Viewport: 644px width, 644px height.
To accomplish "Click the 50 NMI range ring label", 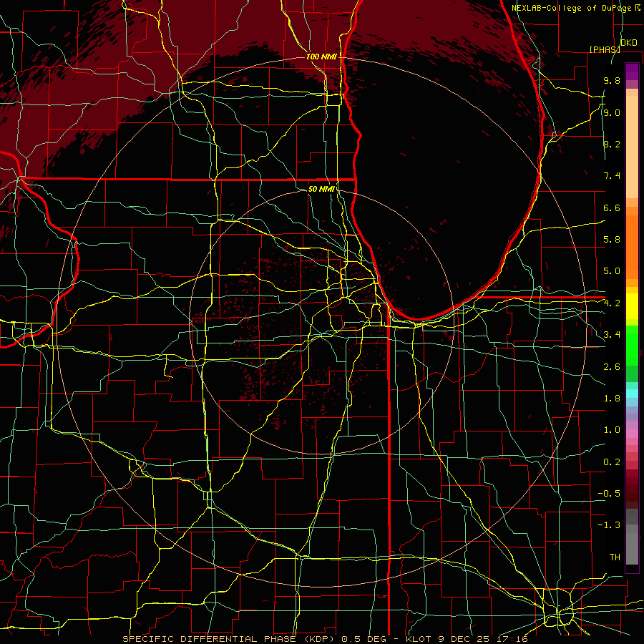I will (x=321, y=189).
